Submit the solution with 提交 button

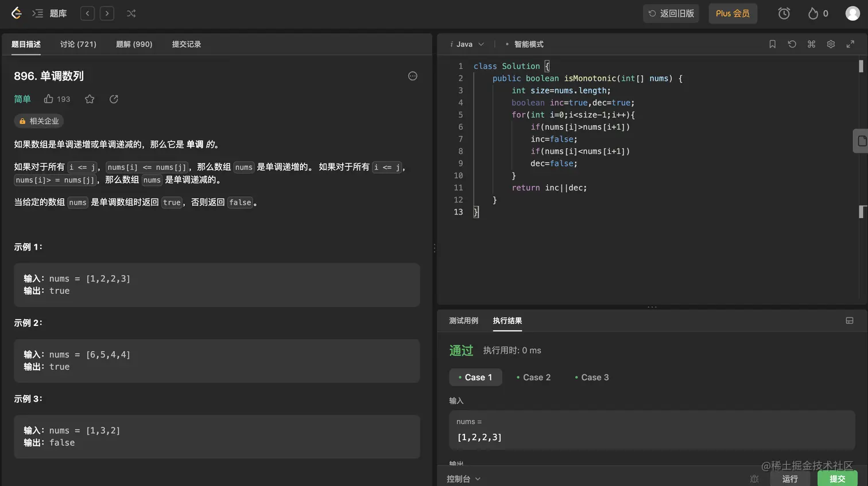point(837,479)
